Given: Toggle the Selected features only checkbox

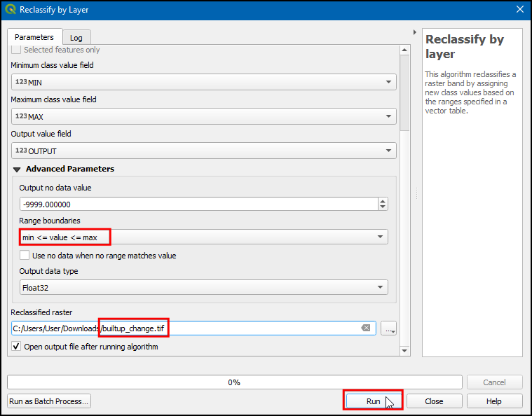Looking at the screenshot, I should coord(16,50).
